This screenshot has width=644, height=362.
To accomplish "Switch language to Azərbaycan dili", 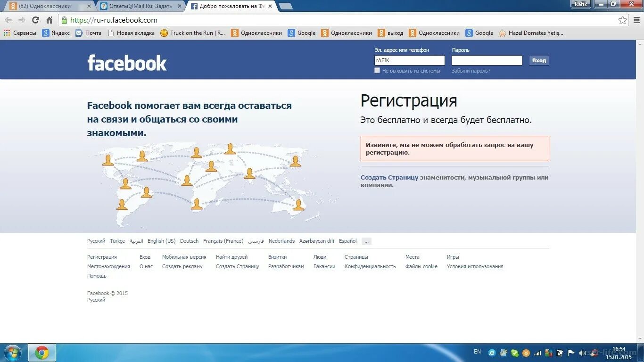I will [317, 241].
